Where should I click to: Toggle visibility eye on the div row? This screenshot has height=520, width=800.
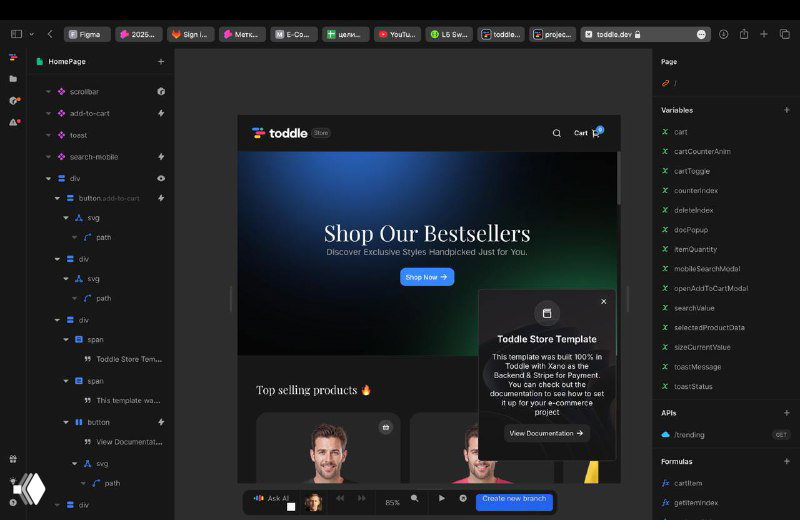coord(161,179)
